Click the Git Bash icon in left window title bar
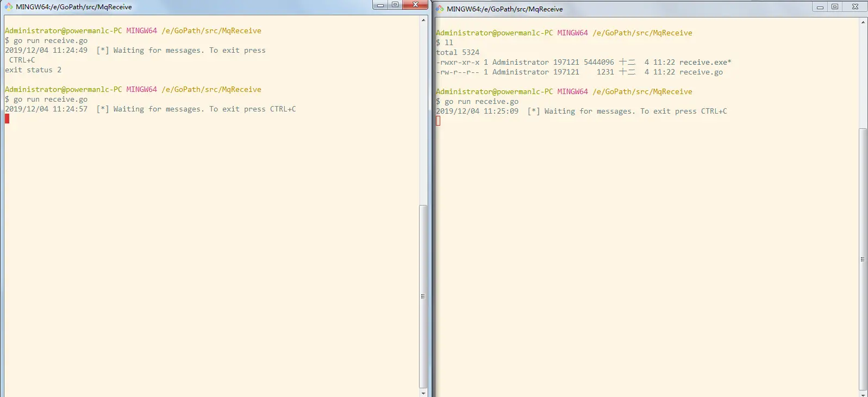The image size is (868, 397). click(x=9, y=7)
